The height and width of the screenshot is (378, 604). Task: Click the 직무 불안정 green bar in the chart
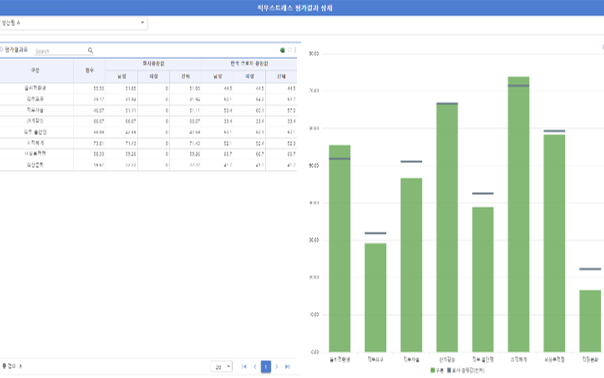coord(483,280)
